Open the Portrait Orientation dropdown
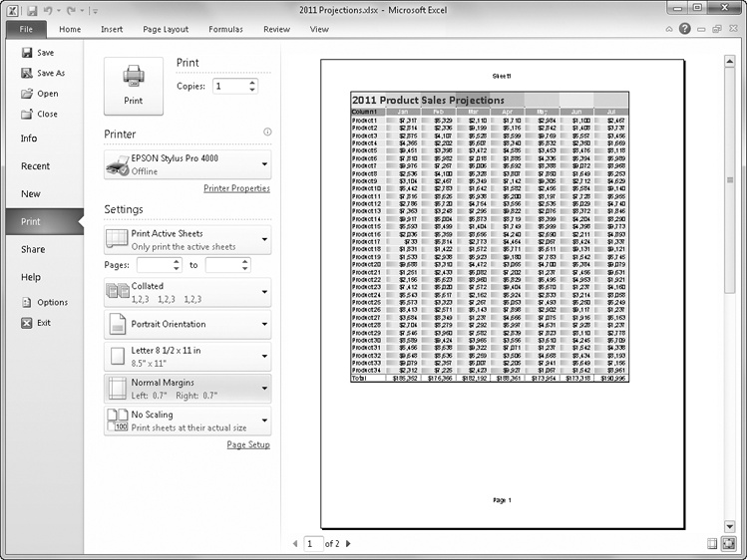Screen dimensions: 747x560 (187, 325)
